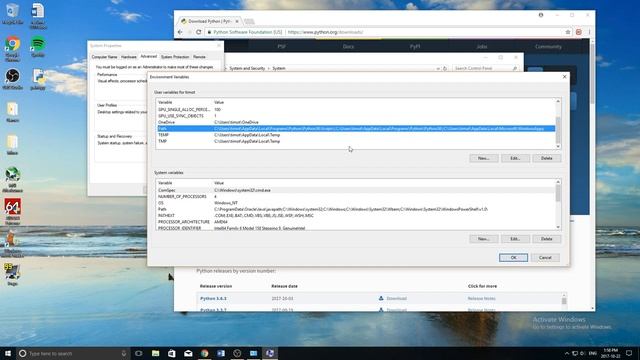This screenshot has height=360, width=640.
Task: Open the Community menu on python.org
Action: point(548,47)
